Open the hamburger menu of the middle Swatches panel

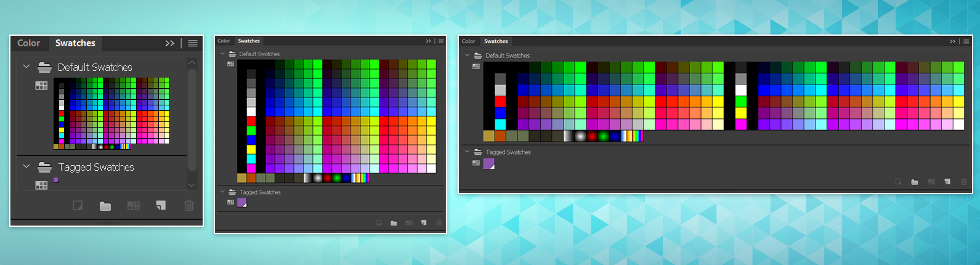[x=441, y=41]
